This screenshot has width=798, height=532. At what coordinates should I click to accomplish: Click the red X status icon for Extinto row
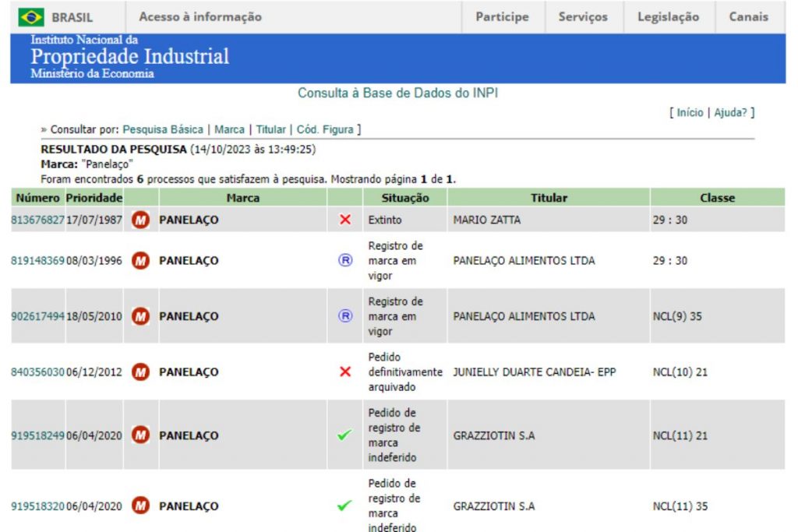(345, 220)
